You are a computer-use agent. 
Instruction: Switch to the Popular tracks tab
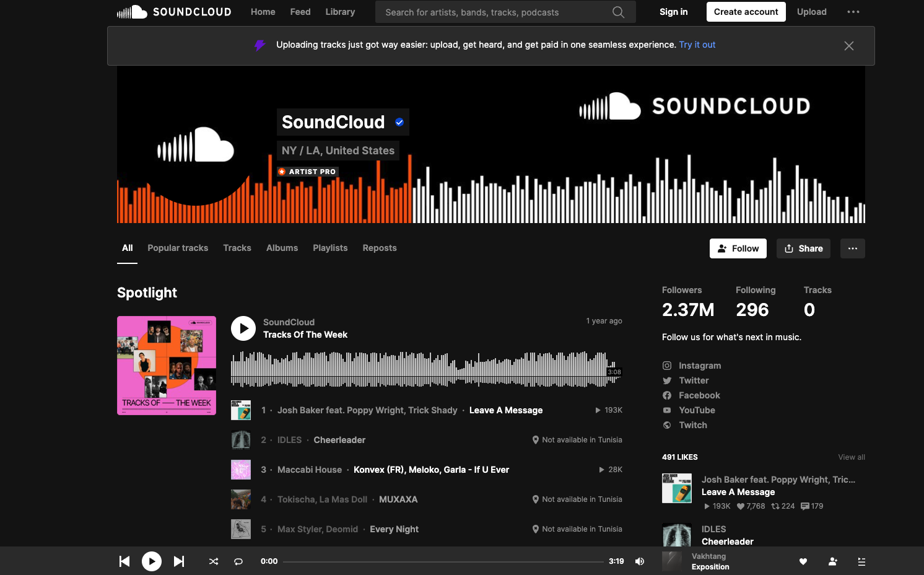178,248
